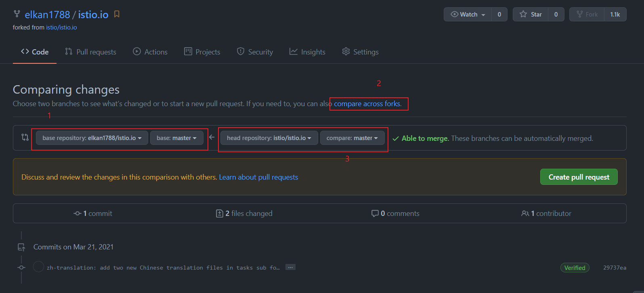644x293 pixels.
Task: Open the upstream istio/istio.io link
Action: pyautogui.click(x=61, y=27)
